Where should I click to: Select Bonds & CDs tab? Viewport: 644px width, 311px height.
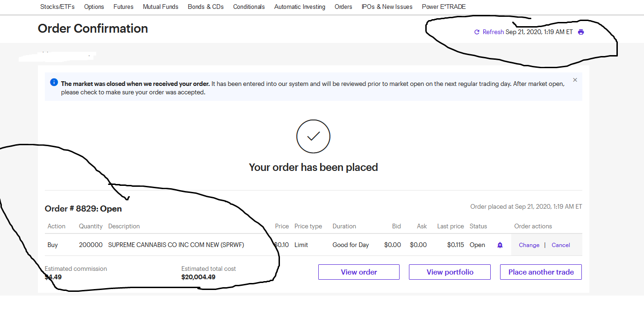[x=206, y=7]
